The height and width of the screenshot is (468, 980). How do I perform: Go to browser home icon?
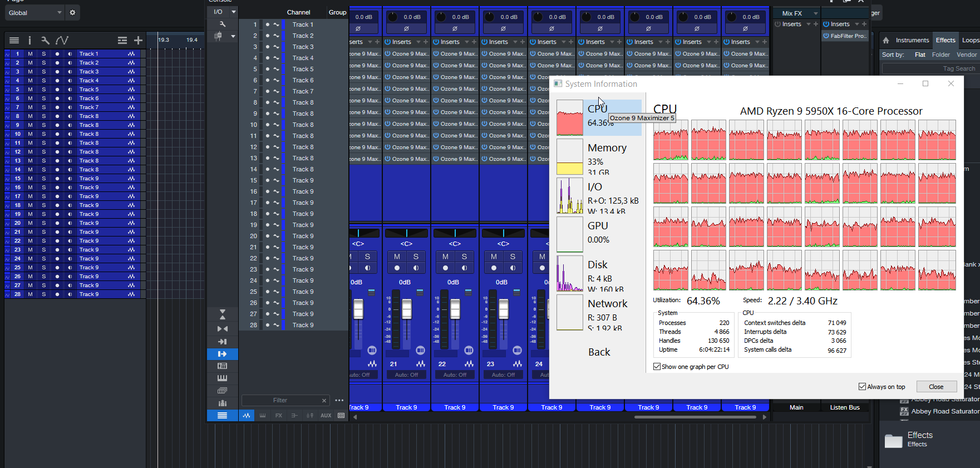[886, 40]
